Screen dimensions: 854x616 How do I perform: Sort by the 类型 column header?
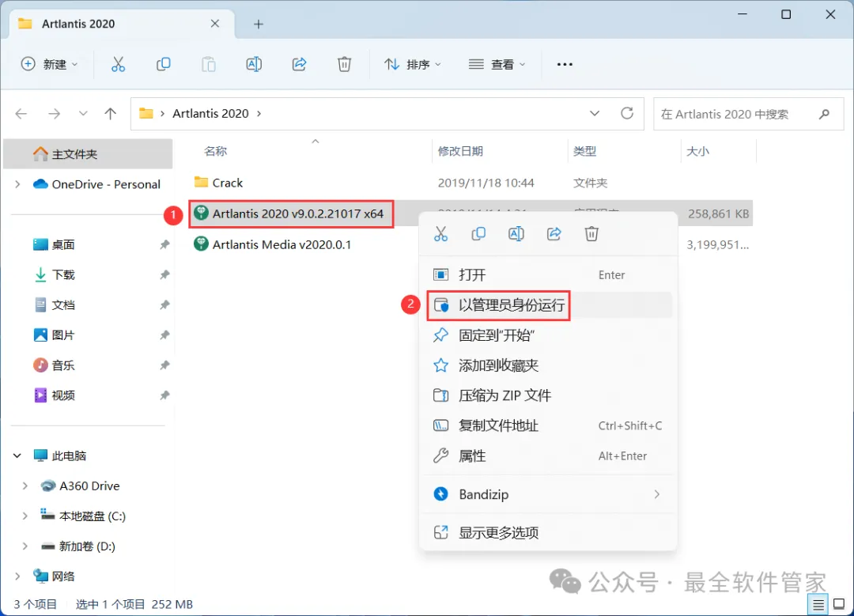(584, 151)
